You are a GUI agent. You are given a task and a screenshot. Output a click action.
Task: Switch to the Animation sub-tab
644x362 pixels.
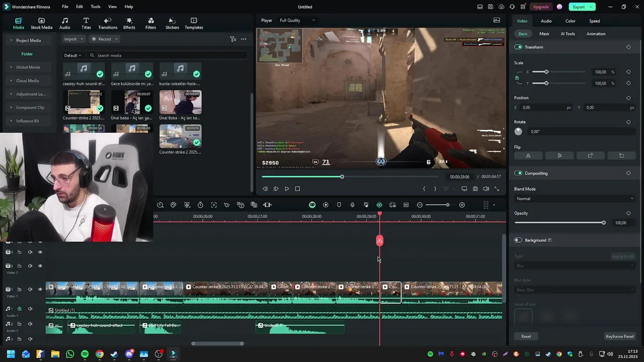point(596,34)
